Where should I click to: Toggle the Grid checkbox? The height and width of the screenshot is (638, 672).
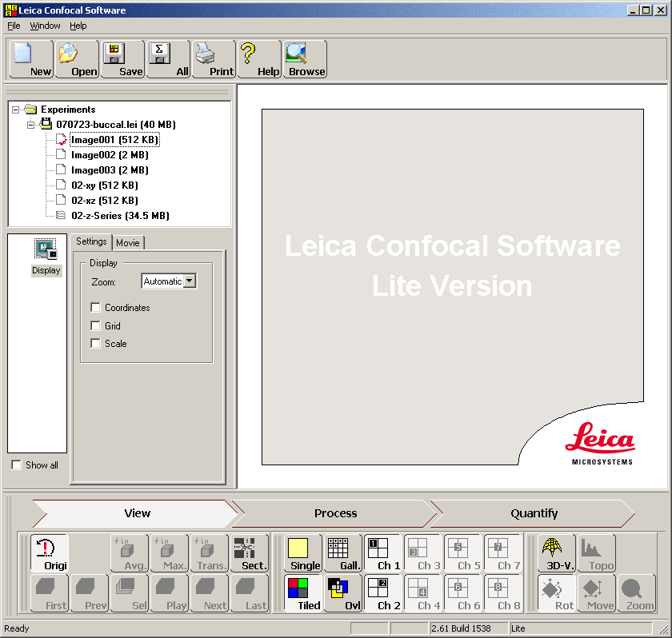click(95, 326)
